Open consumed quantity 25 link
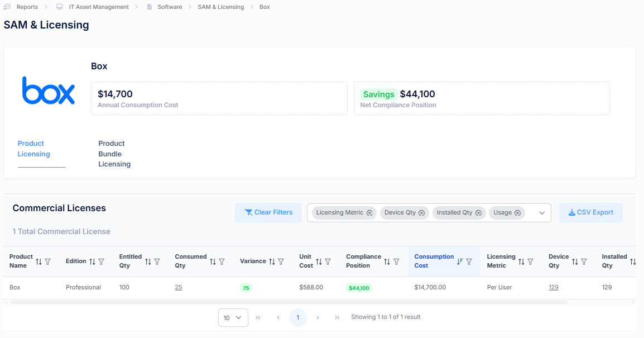 pos(178,287)
